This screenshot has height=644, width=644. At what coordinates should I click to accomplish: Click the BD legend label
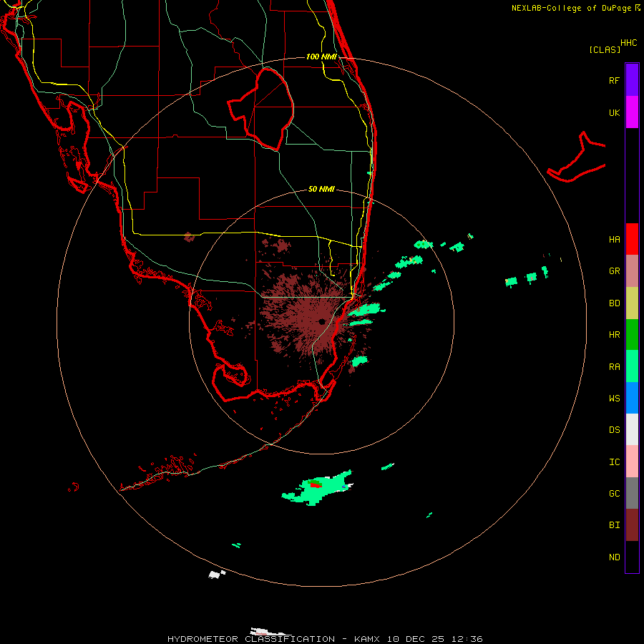(x=614, y=303)
